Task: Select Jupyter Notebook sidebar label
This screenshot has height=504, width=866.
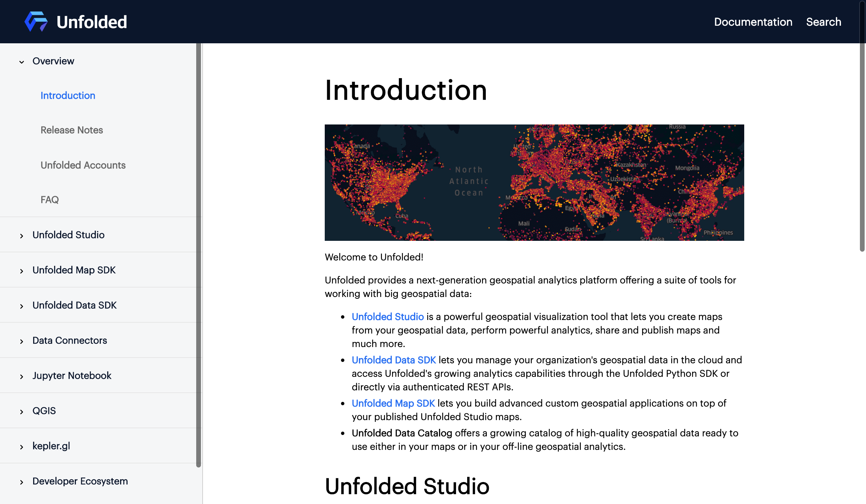Action: coord(72,375)
